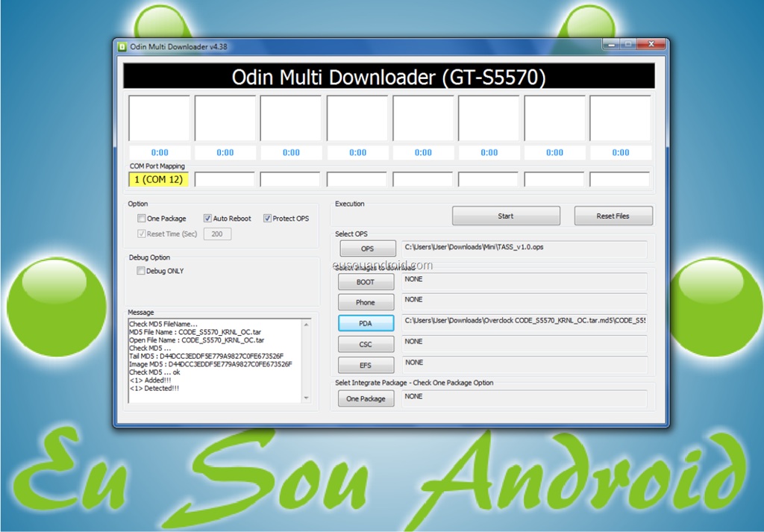Enable the Debug ONLY checkbox
This screenshot has height=532, width=764.
[141, 271]
